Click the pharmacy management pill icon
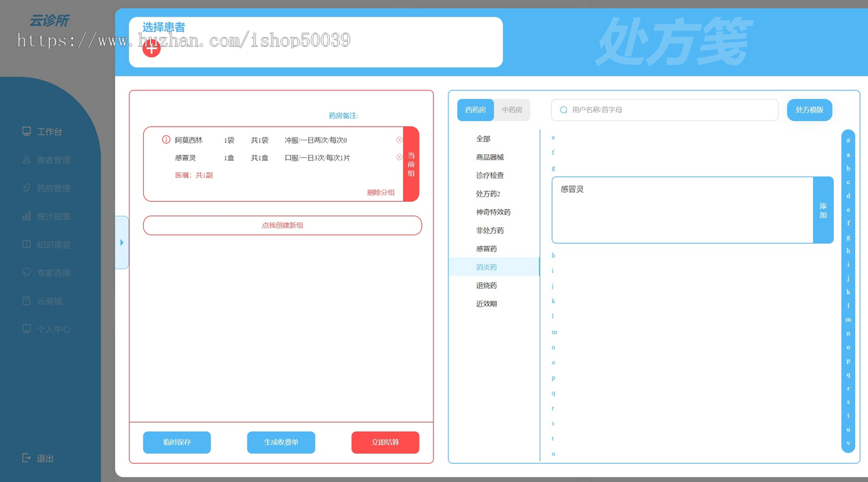Screen dimensions: 868x482 [27, 188]
